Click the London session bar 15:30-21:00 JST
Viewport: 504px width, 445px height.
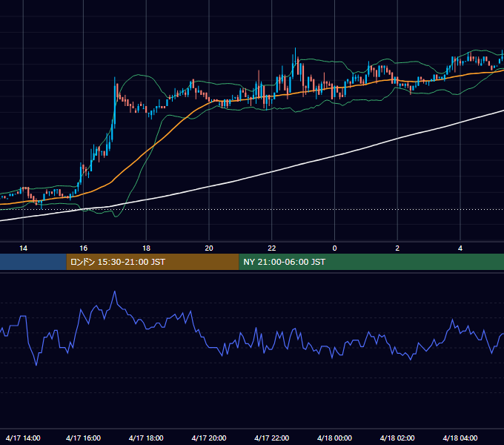[153, 262]
